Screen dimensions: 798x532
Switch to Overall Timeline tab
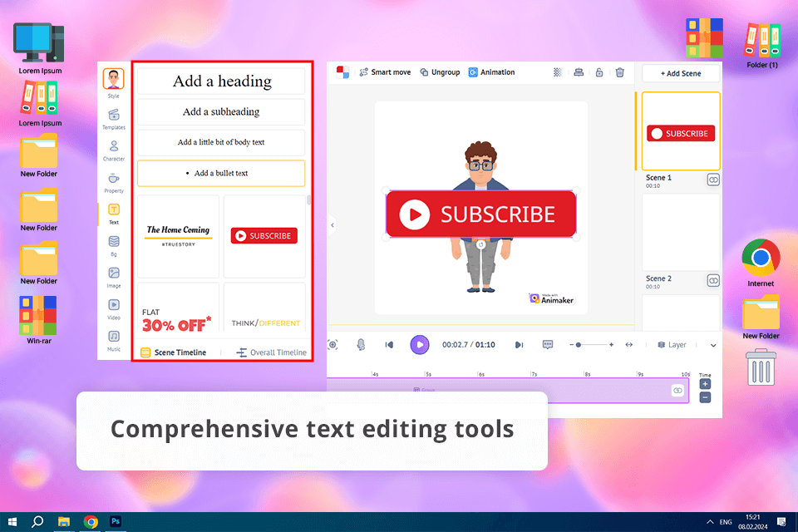[271, 352]
